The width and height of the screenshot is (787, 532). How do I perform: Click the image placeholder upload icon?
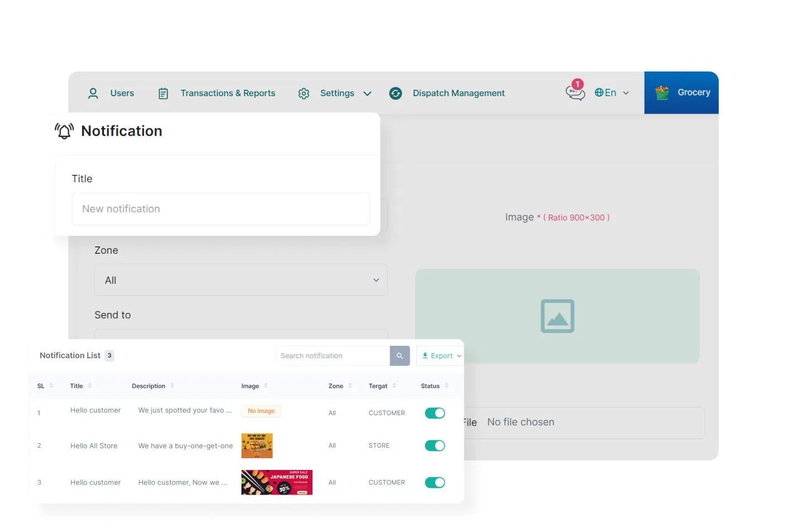(x=557, y=316)
